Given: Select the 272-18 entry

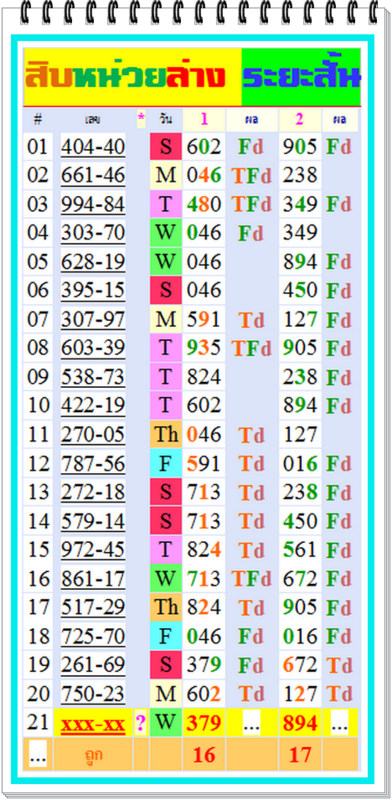Looking at the screenshot, I should (93, 492).
